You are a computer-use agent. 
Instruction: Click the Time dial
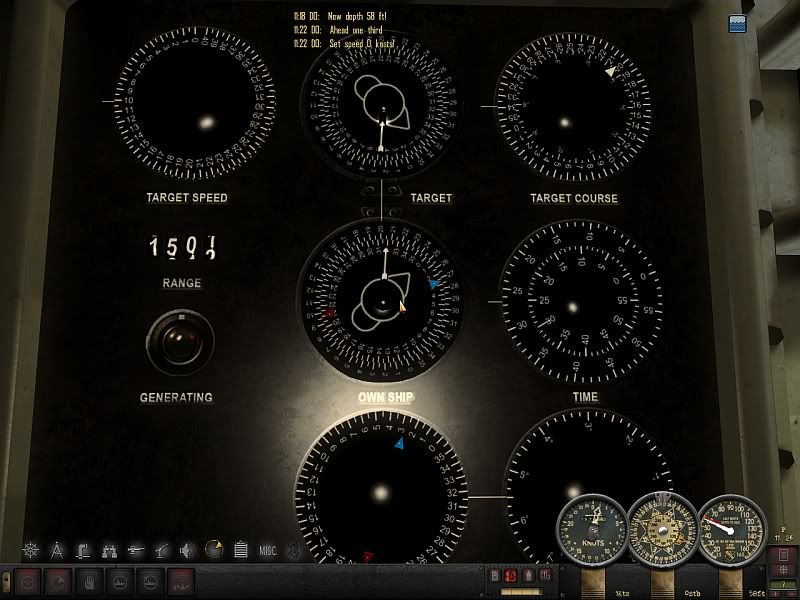point(580,302)
